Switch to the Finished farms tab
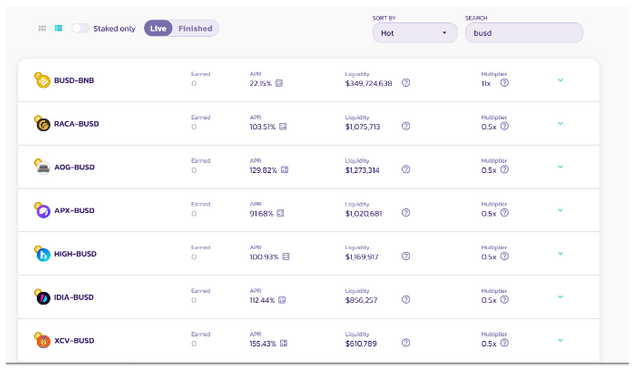 pyautogui.click(x=196, y=29)
